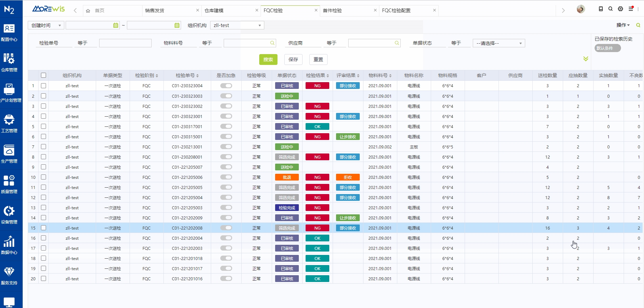
Task: Toggle 是否加急 switch for row C01-230323003
Action: pos(226,96)
